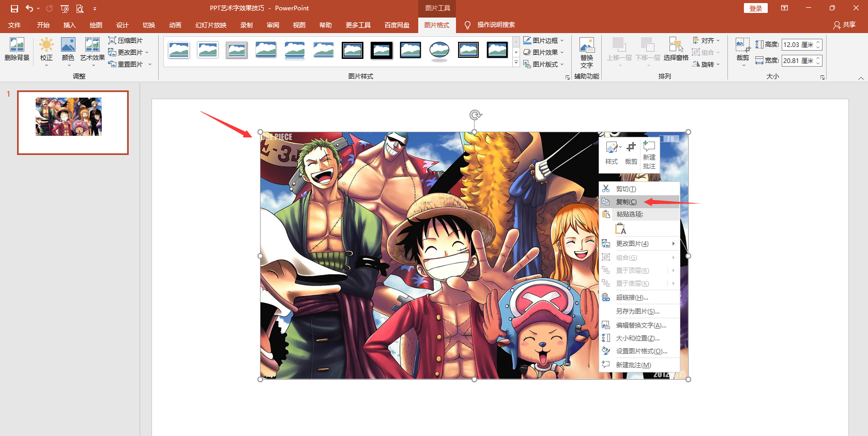Choose Save as Picture (另存为图片)
Image resolution: width=868 pixels, height=436 pixels.
639,311
